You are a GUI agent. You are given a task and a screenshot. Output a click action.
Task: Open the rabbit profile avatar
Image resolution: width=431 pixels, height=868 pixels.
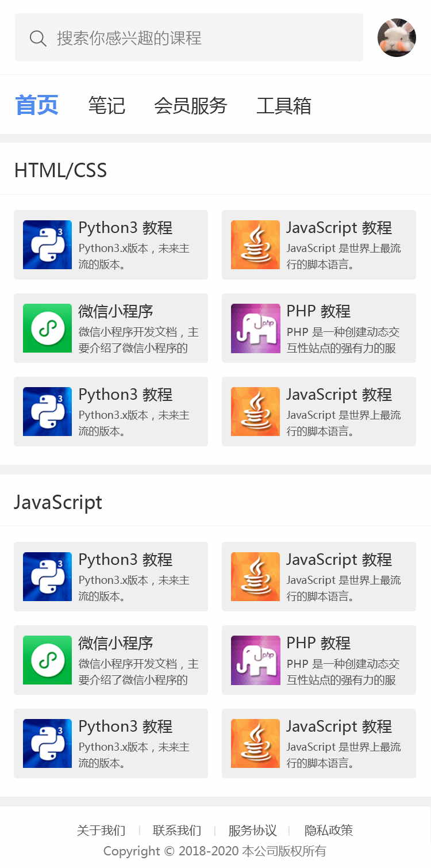pyautogui.click(x=397, y=38)
